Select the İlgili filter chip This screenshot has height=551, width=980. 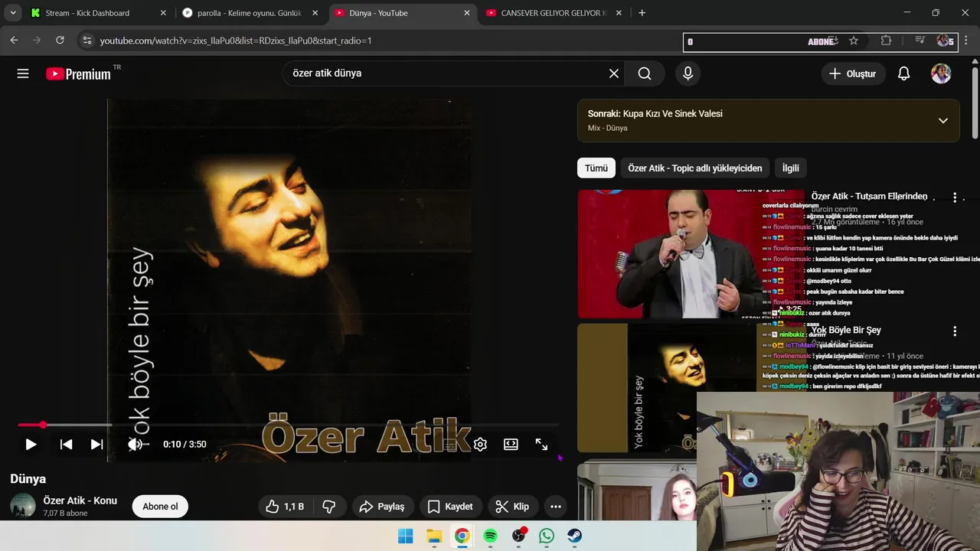791,168
